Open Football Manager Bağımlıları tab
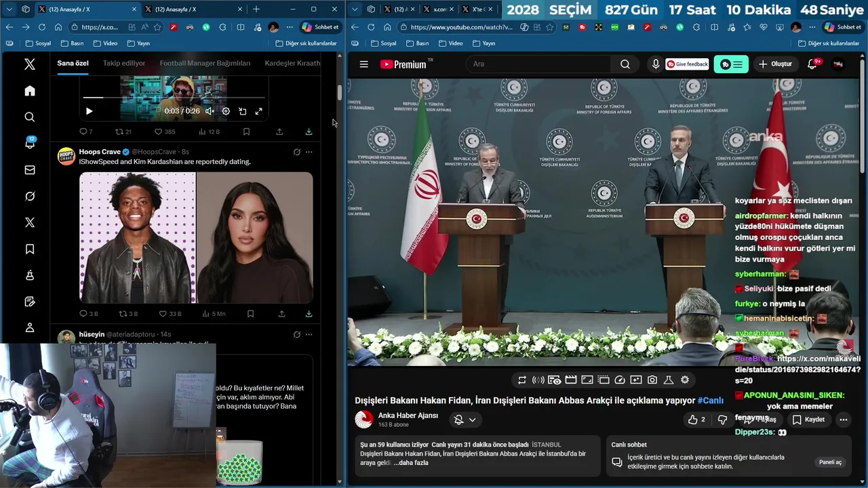This screenshot has width=868, height=488. point(205,63)
